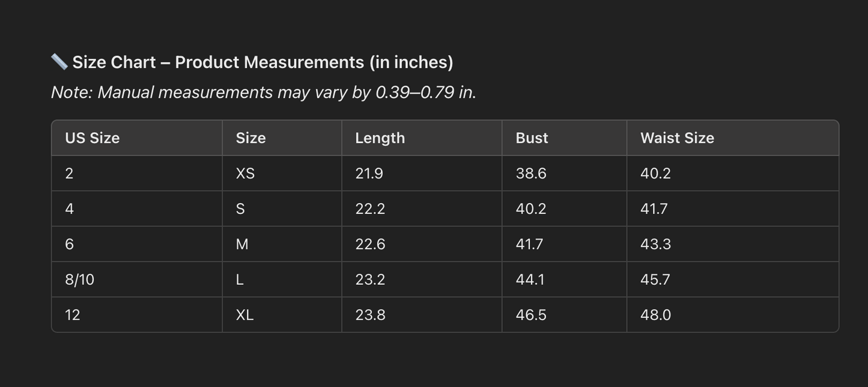Click the Waist Size column header
This screenshot has width=868, height=387.
677,138
